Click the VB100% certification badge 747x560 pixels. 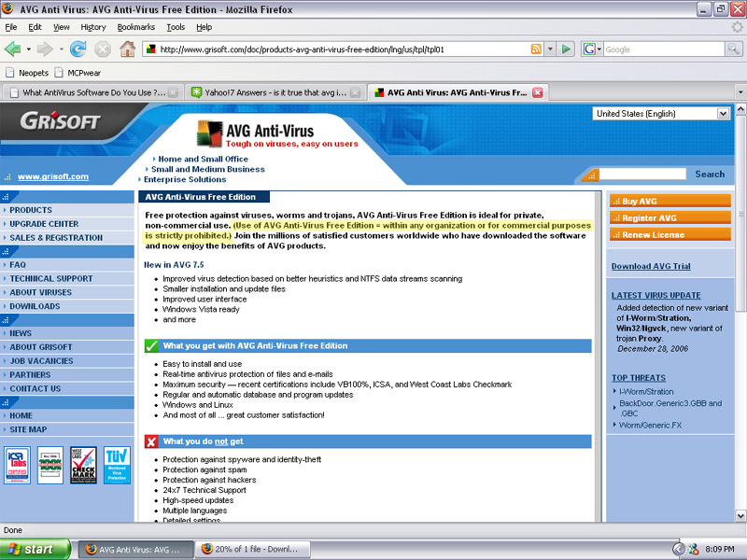coord(50,465)
